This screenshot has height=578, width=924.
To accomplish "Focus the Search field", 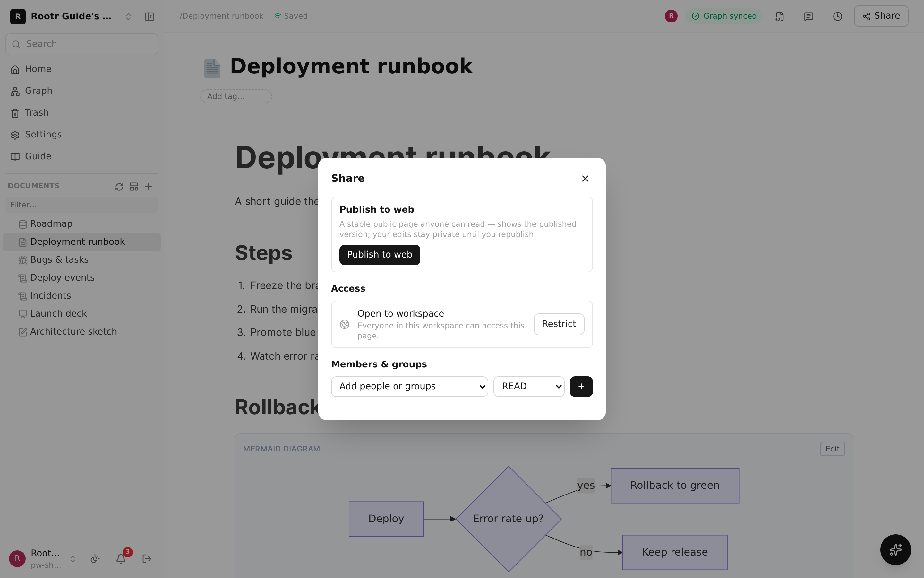I will coord(82,44).
